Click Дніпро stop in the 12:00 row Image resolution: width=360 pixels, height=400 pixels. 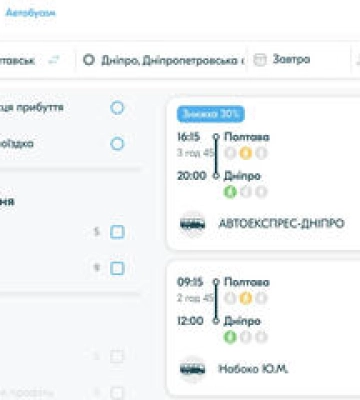click(x=242, y=321)
